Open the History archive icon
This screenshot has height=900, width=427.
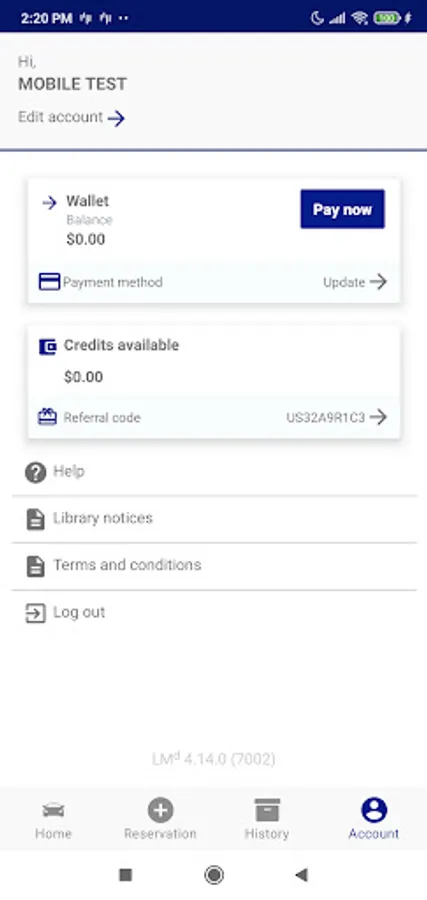pyautogui.click(x=267, y=810)
